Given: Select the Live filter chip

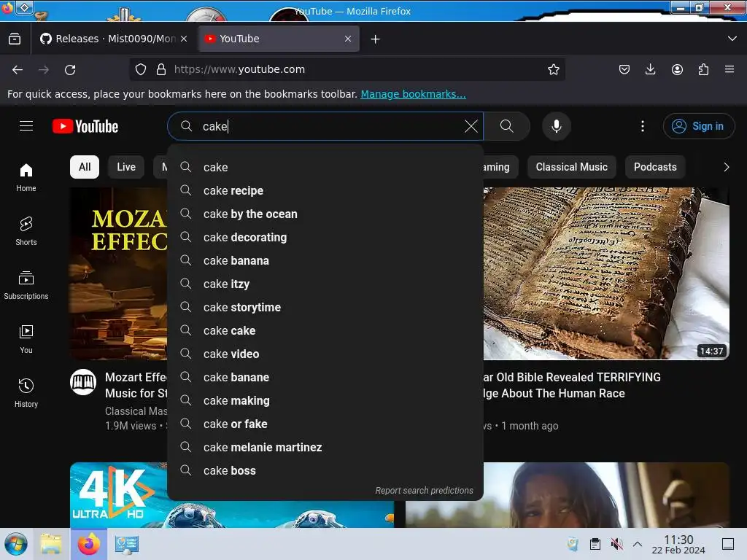Looking at the screenshot, I should click(x=126, y=167).
